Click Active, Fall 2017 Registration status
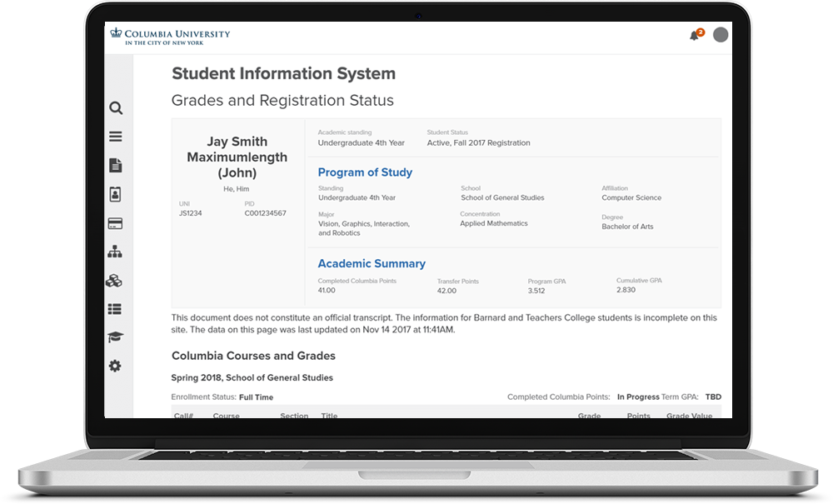833x504 pixels. [479, 142]
